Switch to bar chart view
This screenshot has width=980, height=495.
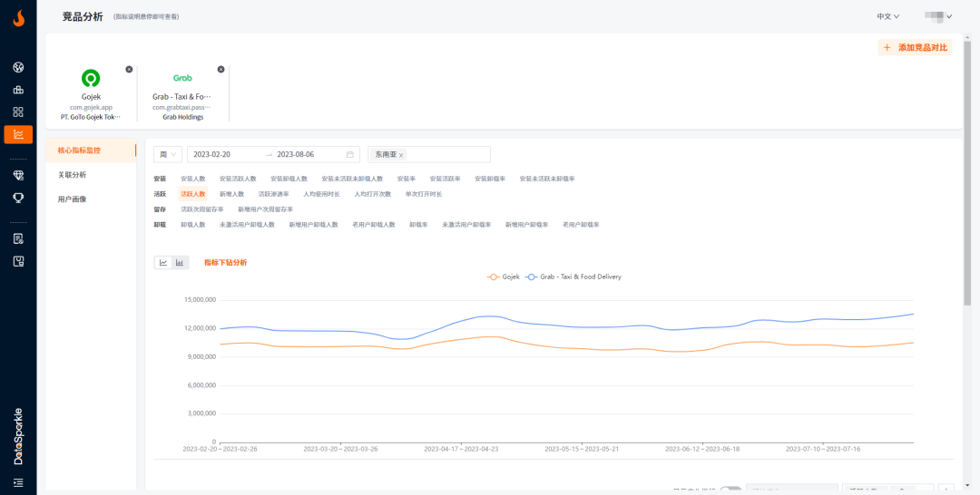180,263
